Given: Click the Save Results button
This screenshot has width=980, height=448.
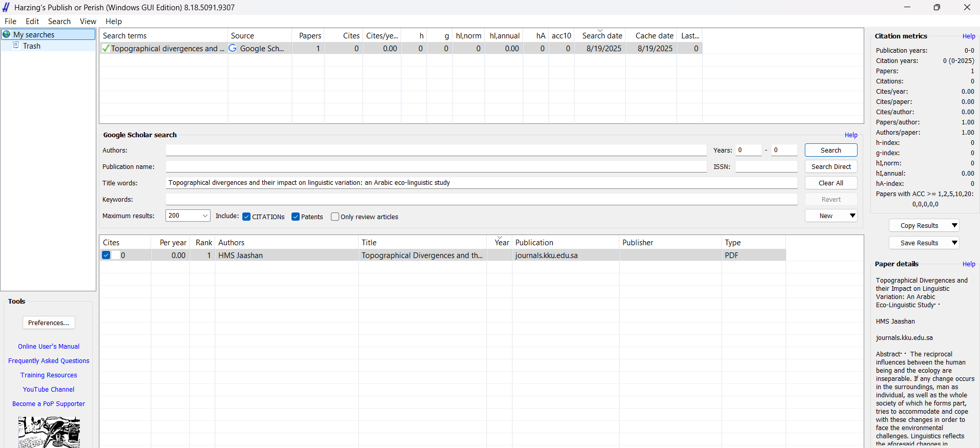Looking at the screenshot, I should click(x=920, y=243).
